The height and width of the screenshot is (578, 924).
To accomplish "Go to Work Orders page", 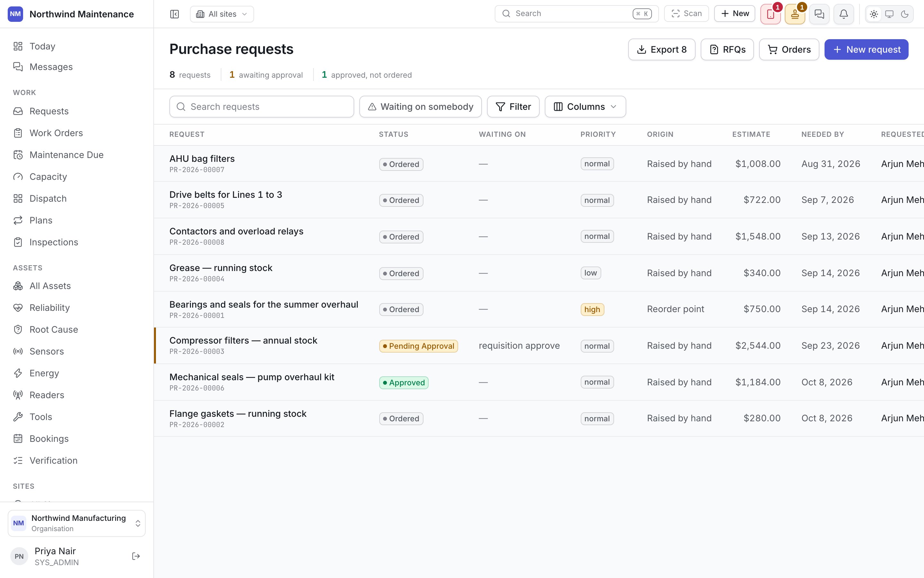I will (76, 133).
